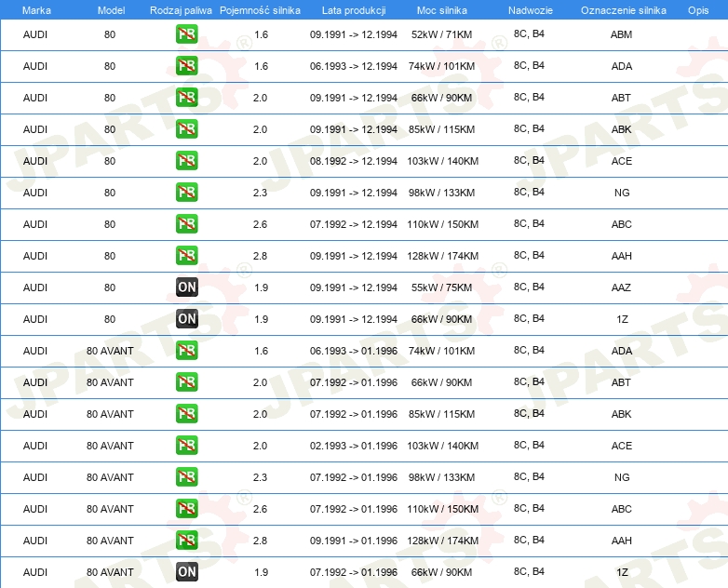728x588 pixels.
Task: Click 80 AVANT model in ACE row
Action: click(110, 445)
